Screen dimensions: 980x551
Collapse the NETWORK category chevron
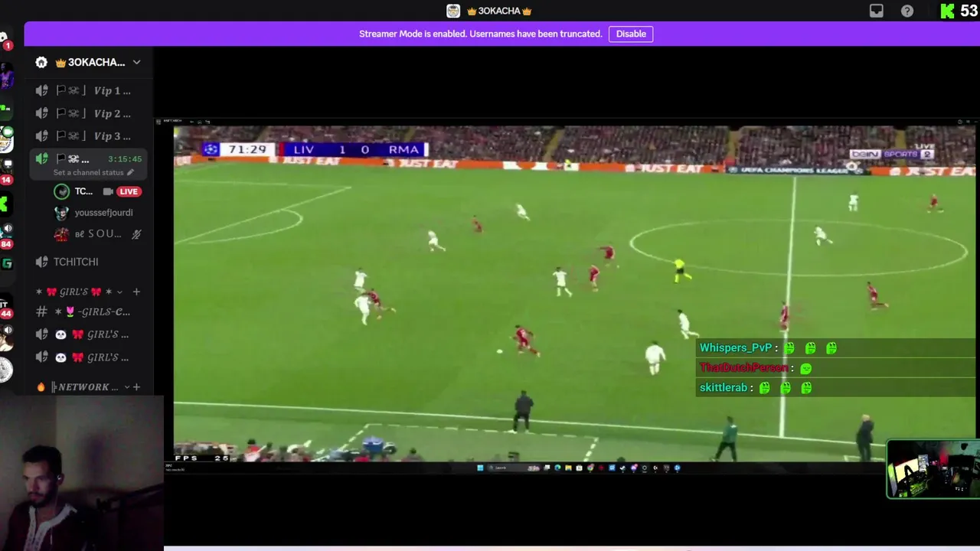(126, 387)
